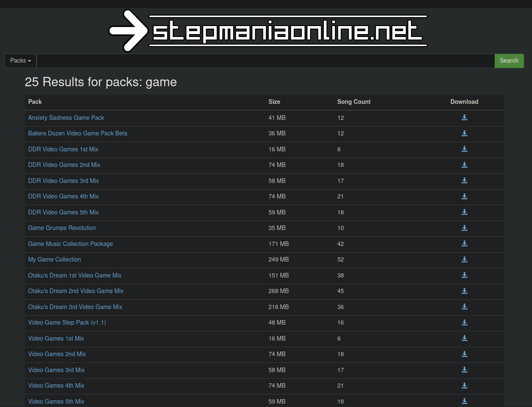This screenshot has height=407, width=532.
Task: Download DDR Video Games 4th Mix
Action: pyautogui.click(x=464, y=196)
